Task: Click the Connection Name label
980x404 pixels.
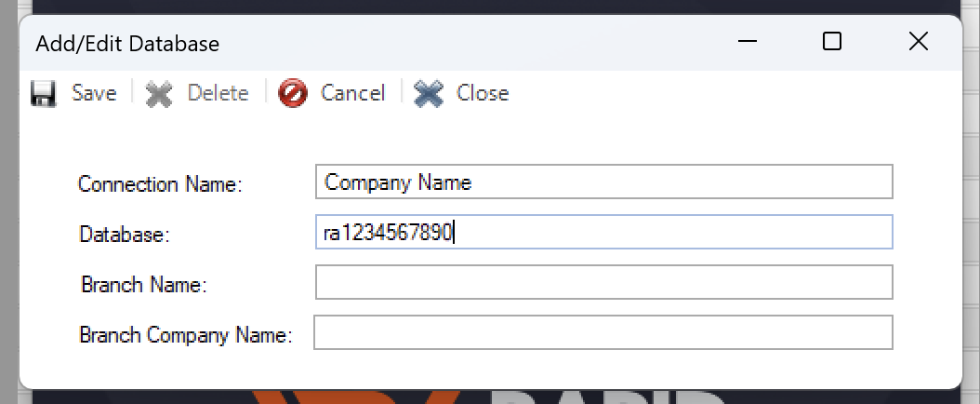Action: [159, 184]
